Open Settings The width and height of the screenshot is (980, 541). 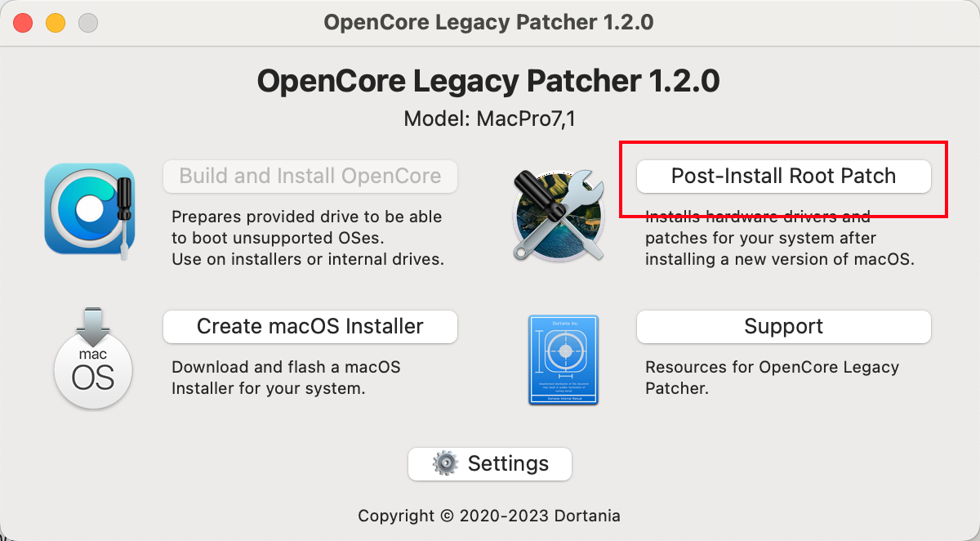click(x=490, y=463)
